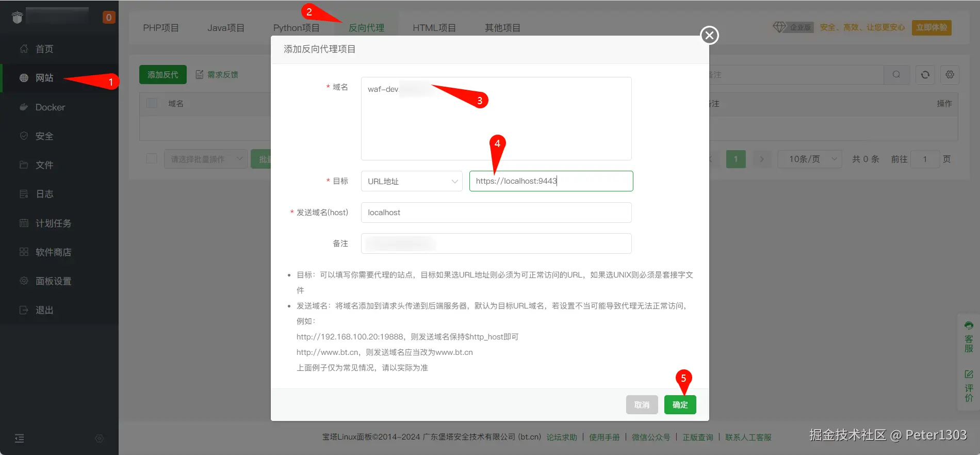Open the 微信公众号 footer link
Image resolution: width=980 pixels, height=455 pixels.
(x=651, y=437)
